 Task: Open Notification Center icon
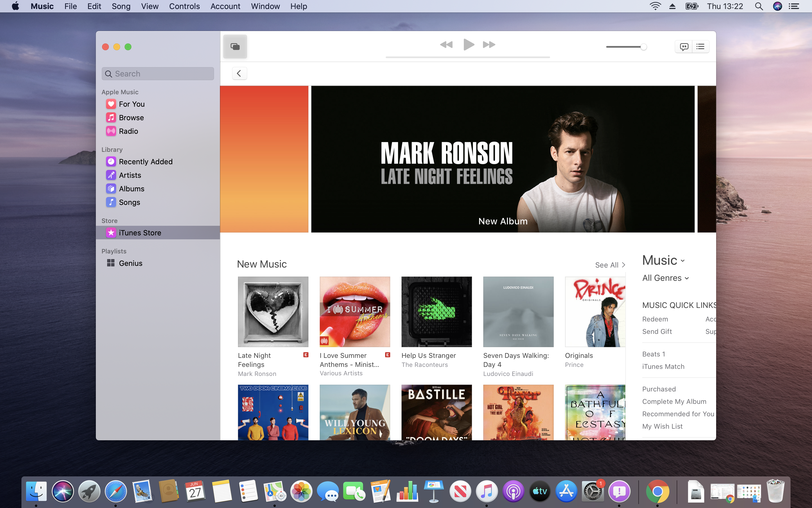pos(794,6)
